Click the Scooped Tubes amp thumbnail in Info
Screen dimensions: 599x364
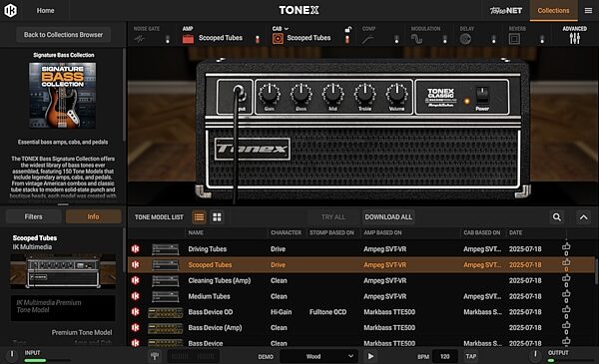pos(63,271)
